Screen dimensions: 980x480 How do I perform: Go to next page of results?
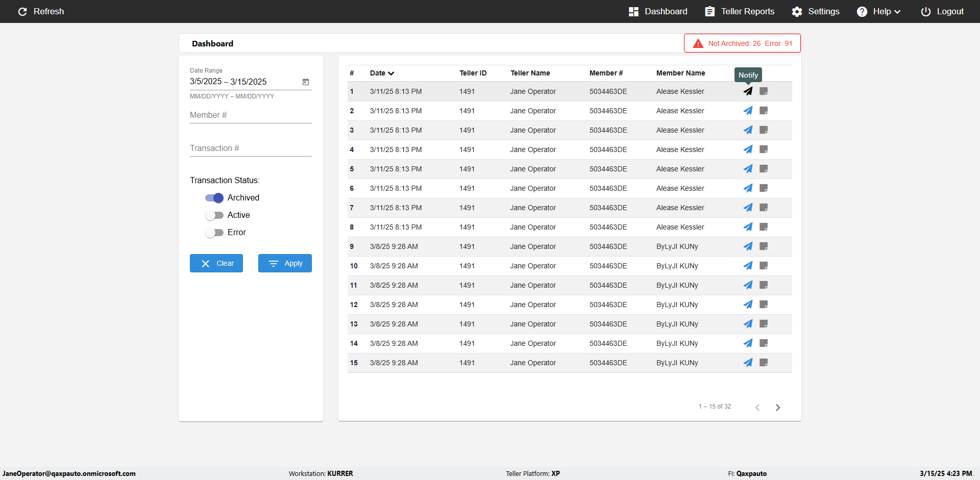pyautogui.click(x=777, y=407)
